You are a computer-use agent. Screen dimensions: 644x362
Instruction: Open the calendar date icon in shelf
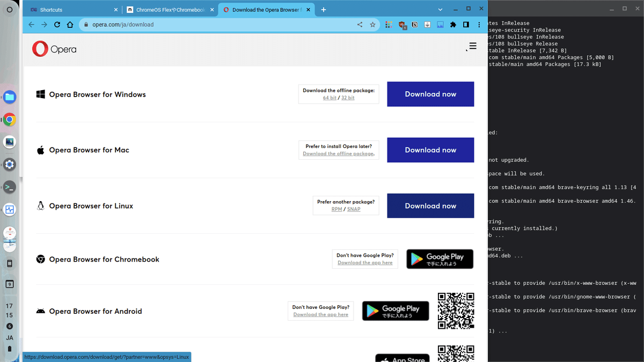click(x=9, y=284)
